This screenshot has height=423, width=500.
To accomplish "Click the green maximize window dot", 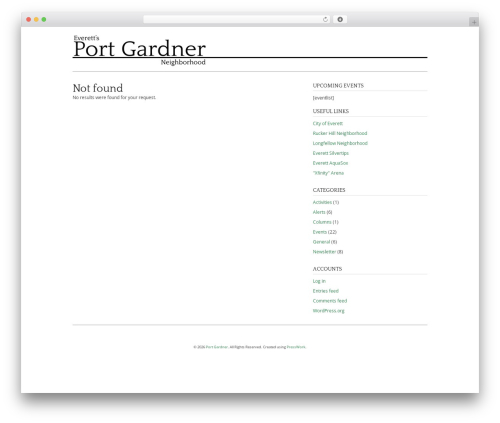I will pyautogui.click(x=44, y=19).
